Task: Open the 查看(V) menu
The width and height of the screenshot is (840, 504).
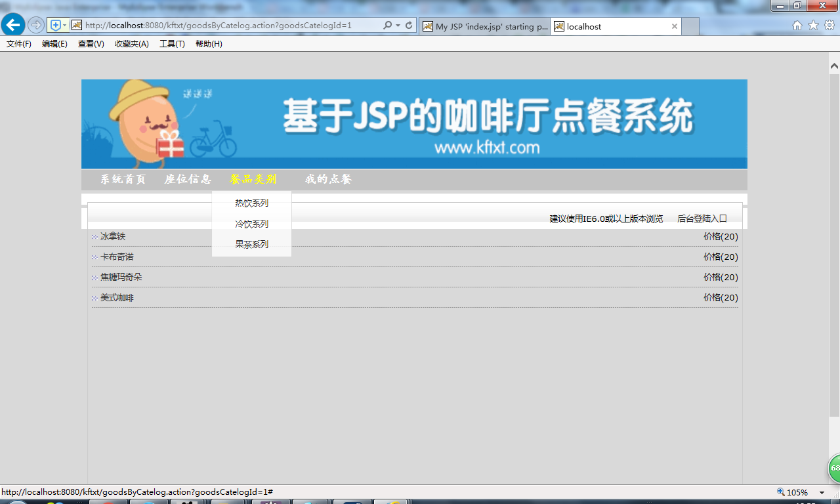Action: (x=91, y=44)
